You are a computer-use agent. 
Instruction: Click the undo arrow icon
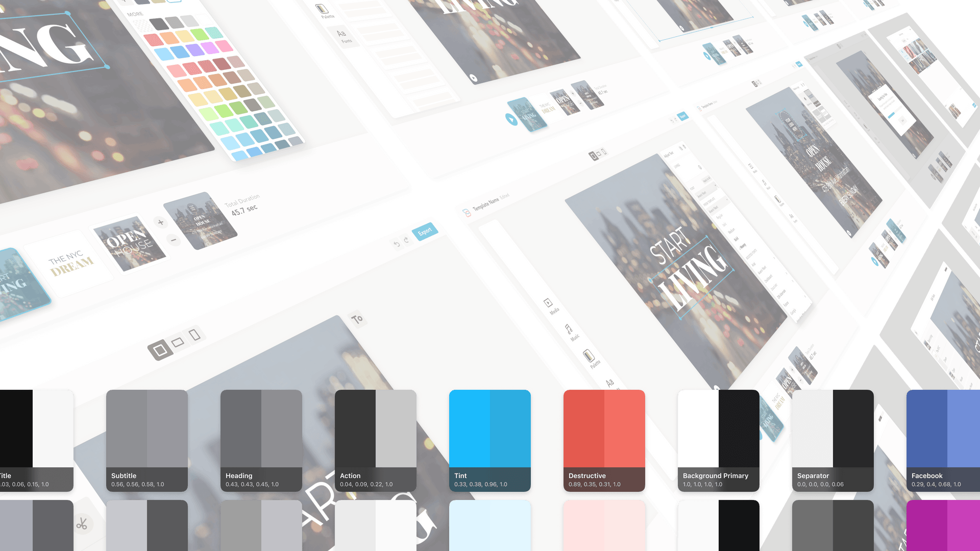coord(395,242)
